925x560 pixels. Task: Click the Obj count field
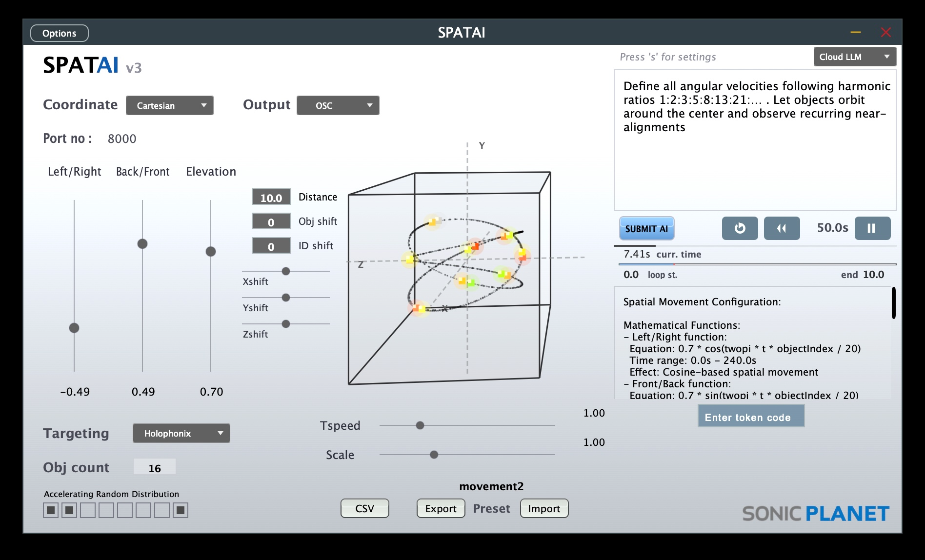[155, 467]
